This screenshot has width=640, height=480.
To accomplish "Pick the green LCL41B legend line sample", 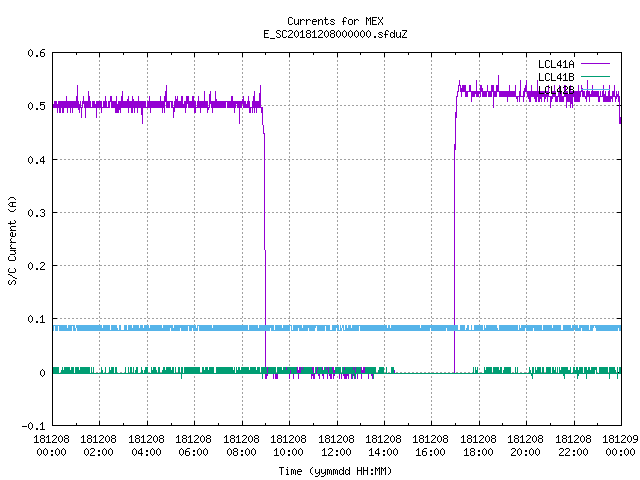I will pyautogui.click(x=595, y=76).
